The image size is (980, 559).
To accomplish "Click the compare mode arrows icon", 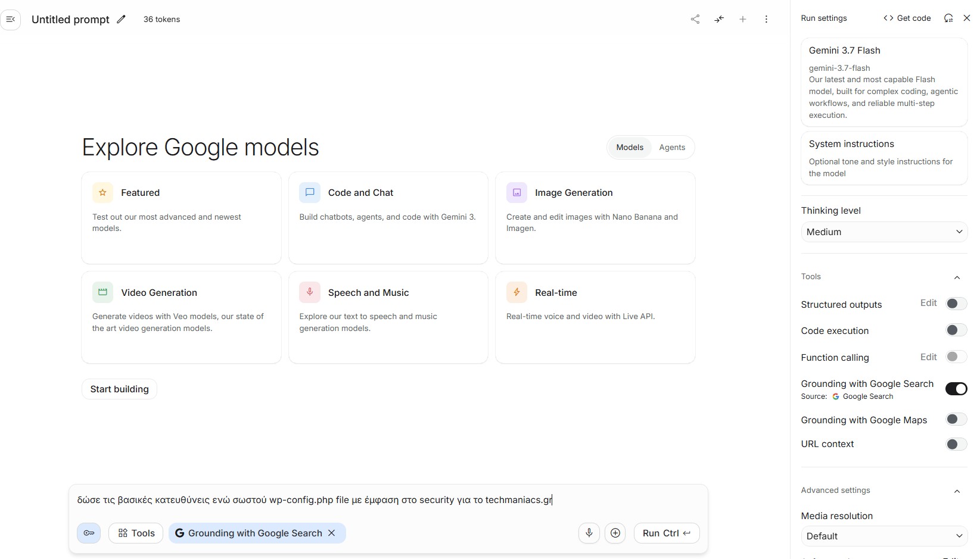I will point(719,19).
